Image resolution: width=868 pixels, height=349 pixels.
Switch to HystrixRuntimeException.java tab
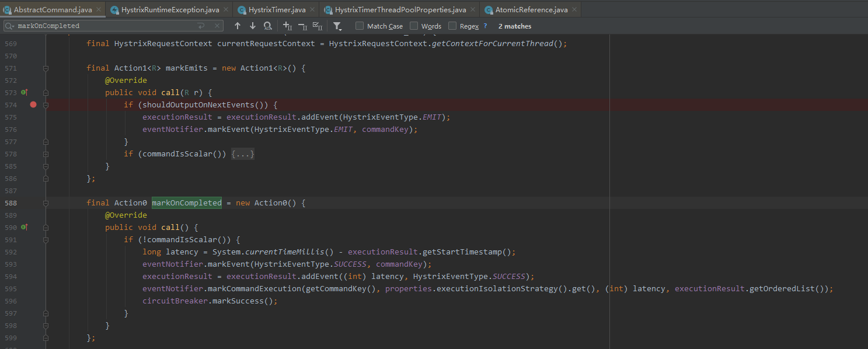[x=169, y=10]
